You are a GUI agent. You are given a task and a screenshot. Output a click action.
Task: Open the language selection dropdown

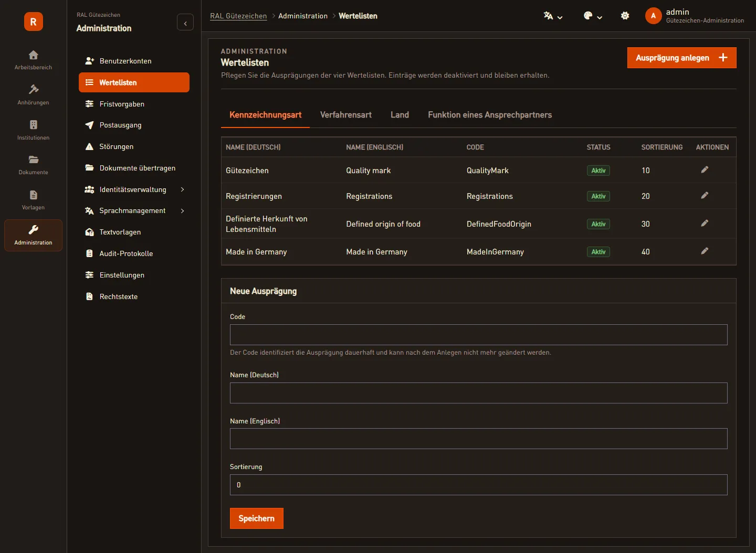point(553,16)
